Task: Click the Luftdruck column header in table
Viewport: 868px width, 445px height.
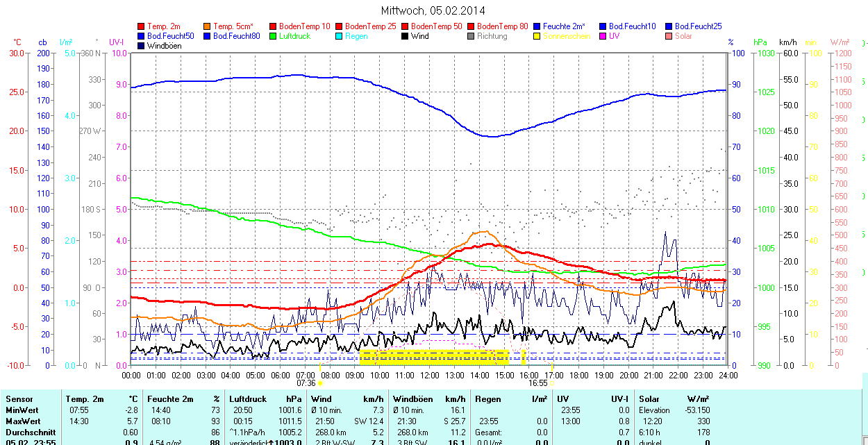Action: click(246, 399)
